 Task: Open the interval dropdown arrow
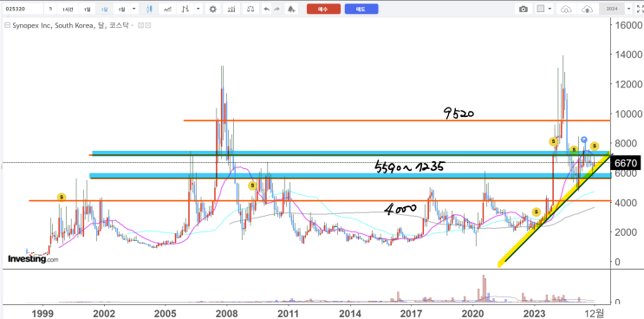[x=133, y=9]
